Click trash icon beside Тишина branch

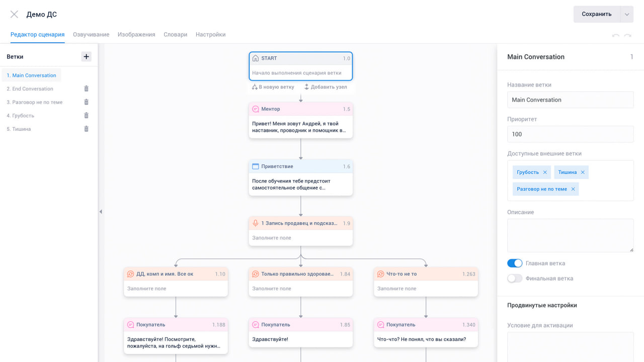86,129
